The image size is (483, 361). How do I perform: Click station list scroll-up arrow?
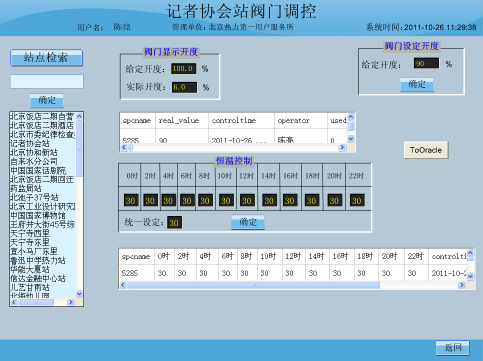click(79, 116)
